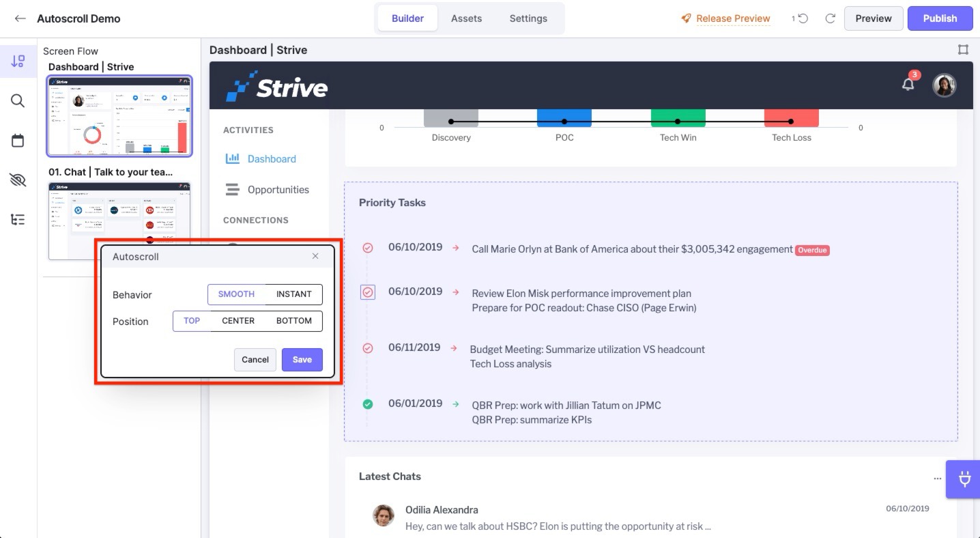Click the plug integration button on right edge
The width and height of the screenshot is (980, 538).
tap(964, 479)
